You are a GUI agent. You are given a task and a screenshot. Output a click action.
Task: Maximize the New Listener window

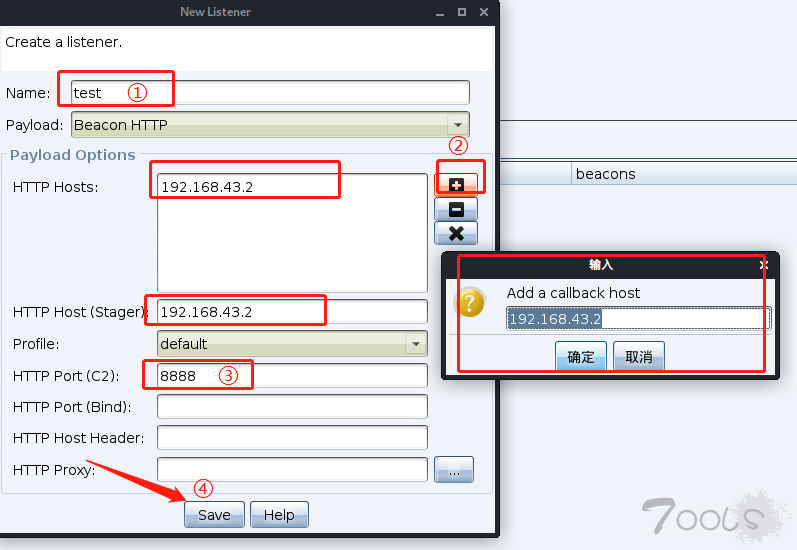click(x=462, y=12)
